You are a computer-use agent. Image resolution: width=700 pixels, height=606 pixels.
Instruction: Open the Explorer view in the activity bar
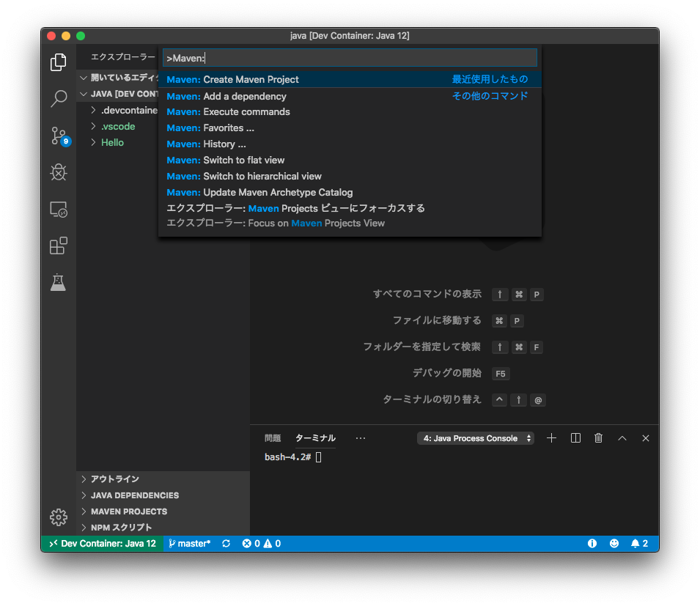point(59,62)
